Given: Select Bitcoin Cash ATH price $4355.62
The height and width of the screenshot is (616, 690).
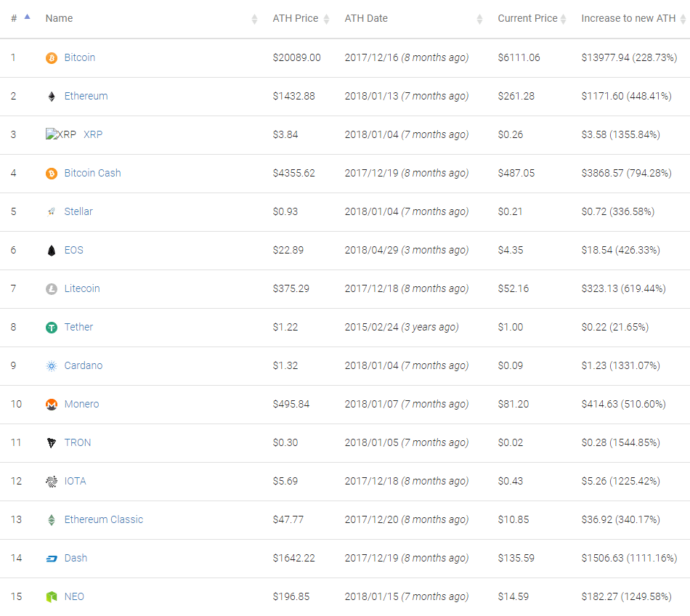Looking at the screenshot, I should pos(293,173).
